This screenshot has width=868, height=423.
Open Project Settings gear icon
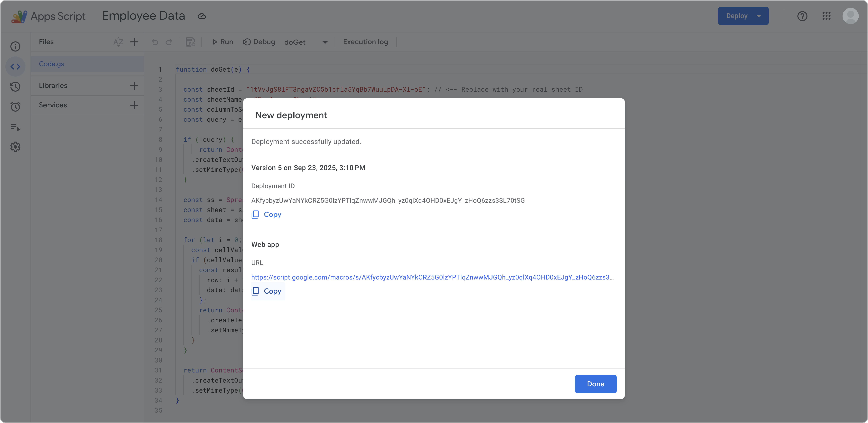[15, 147]
